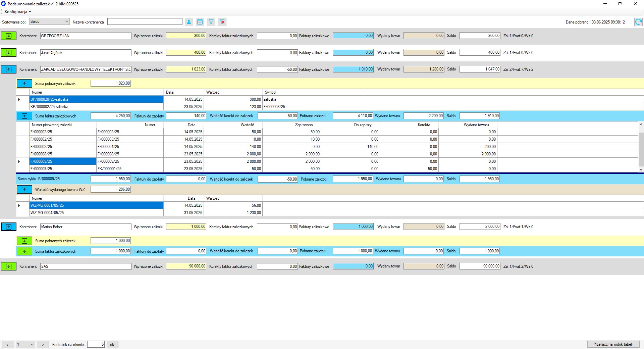Refresh data with the reload icon

click(x=638, y=22)
